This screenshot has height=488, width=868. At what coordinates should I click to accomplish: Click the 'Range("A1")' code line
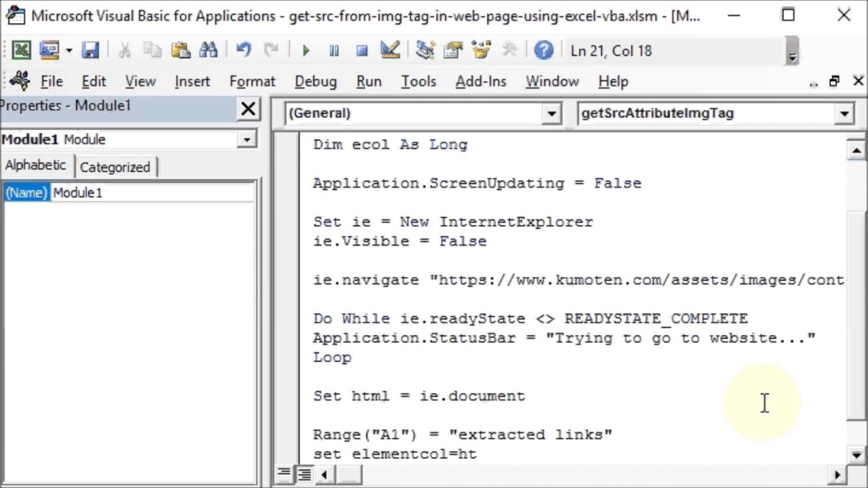click(x=462, y=434)
